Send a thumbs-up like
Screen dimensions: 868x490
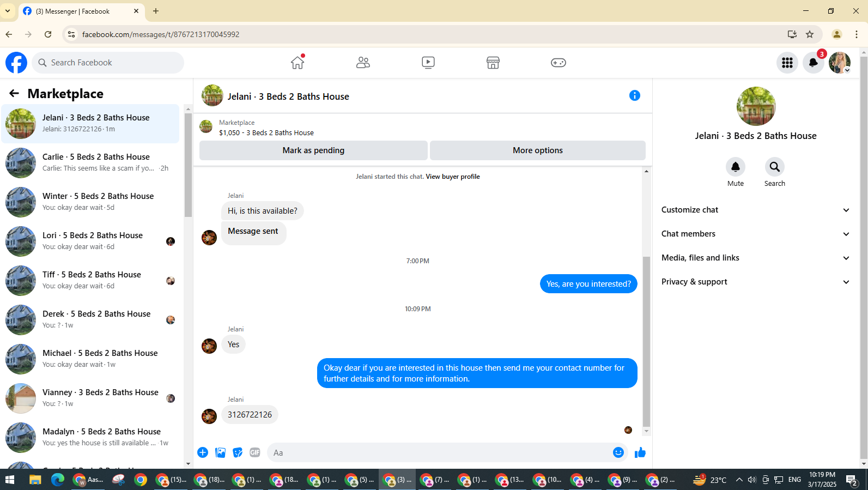pyautogui.click(x=640, y=452)
